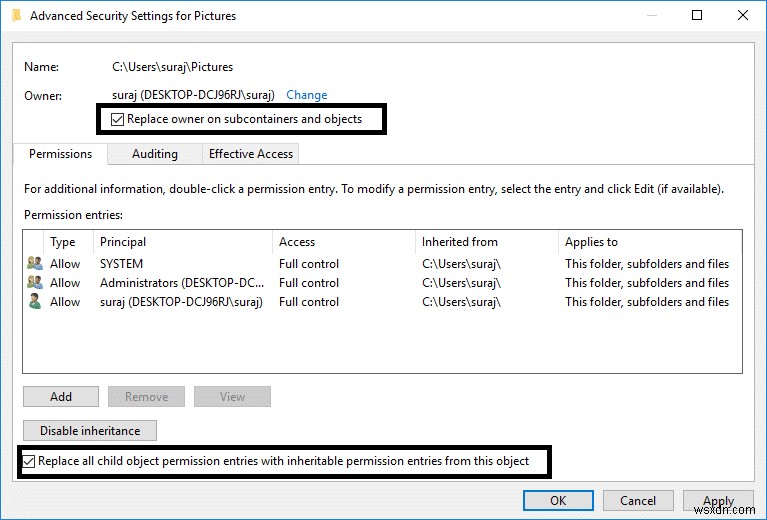Switch to the Auditing tab

tap(155, 154)
